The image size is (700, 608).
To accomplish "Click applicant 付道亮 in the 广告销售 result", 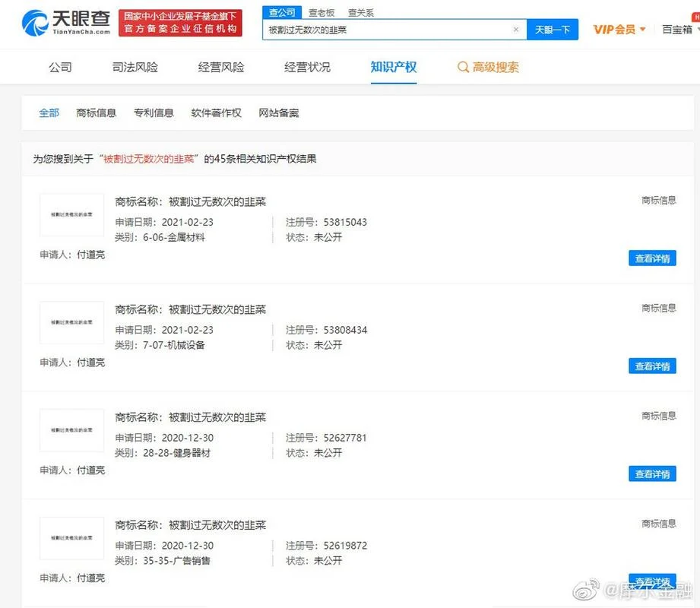I will [91, 578].
